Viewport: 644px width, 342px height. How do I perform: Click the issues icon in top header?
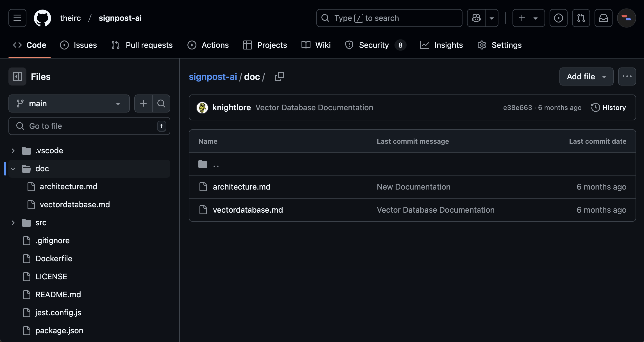558,18
